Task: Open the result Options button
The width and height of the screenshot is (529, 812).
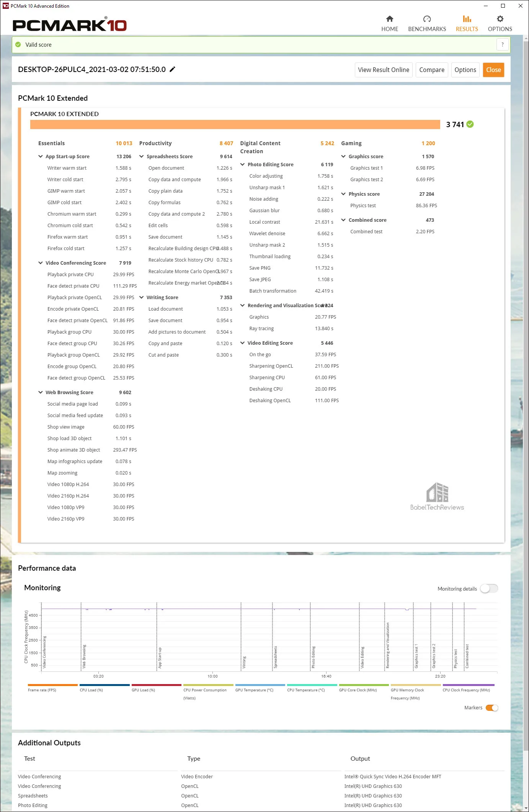Action: (x=465, y=70)
